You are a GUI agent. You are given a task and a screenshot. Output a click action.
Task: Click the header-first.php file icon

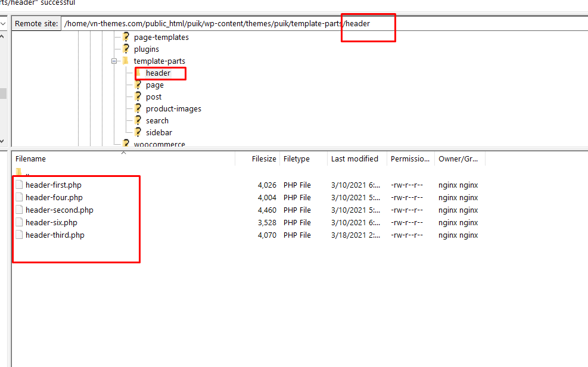[x=20, y=185]
